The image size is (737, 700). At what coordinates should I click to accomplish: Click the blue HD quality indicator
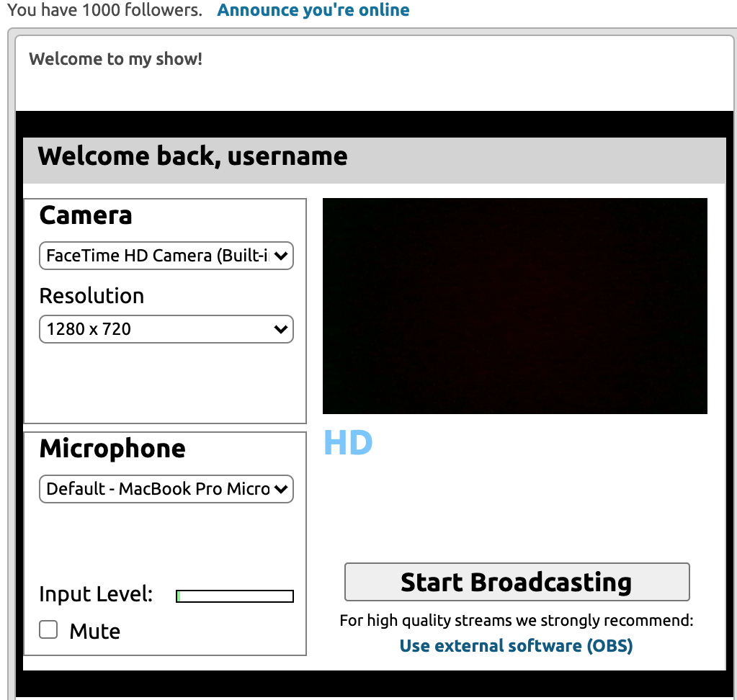[348, 443]
